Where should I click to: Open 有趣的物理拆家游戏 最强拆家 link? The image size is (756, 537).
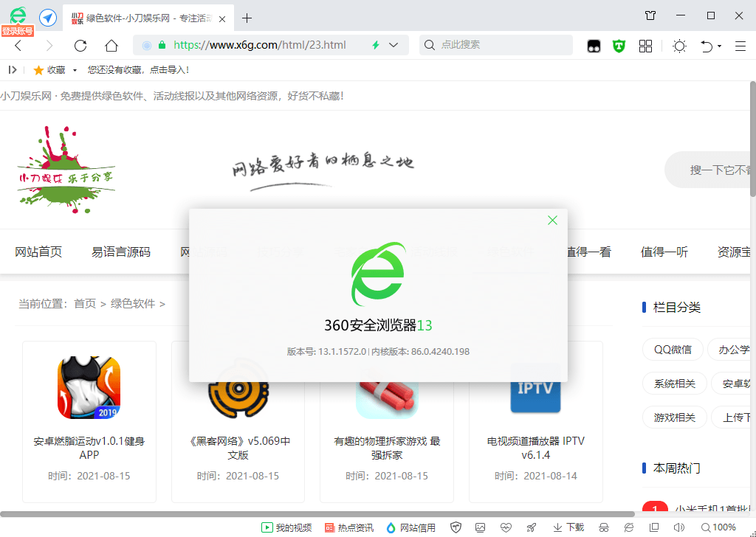pyautogui.click(x=387, y=448)
